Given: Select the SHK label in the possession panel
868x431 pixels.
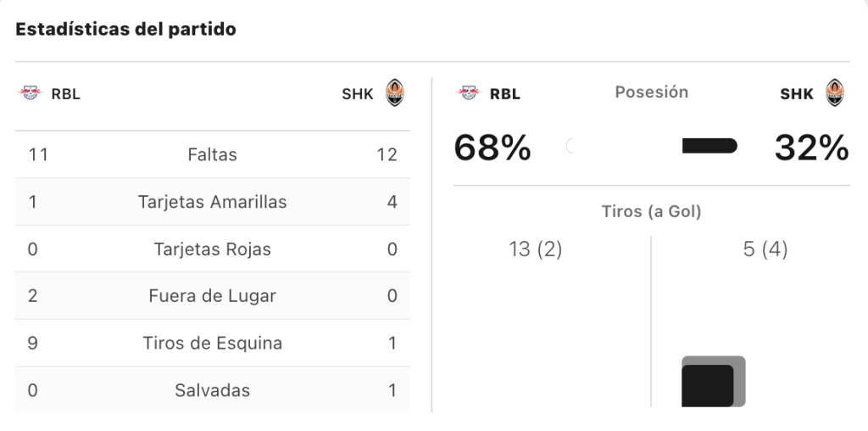Looking at the screenshot, I should point(797,94).
